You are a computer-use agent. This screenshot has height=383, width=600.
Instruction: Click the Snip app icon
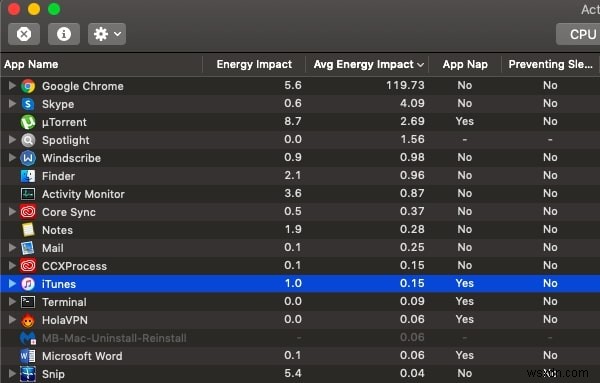(28, 374)
